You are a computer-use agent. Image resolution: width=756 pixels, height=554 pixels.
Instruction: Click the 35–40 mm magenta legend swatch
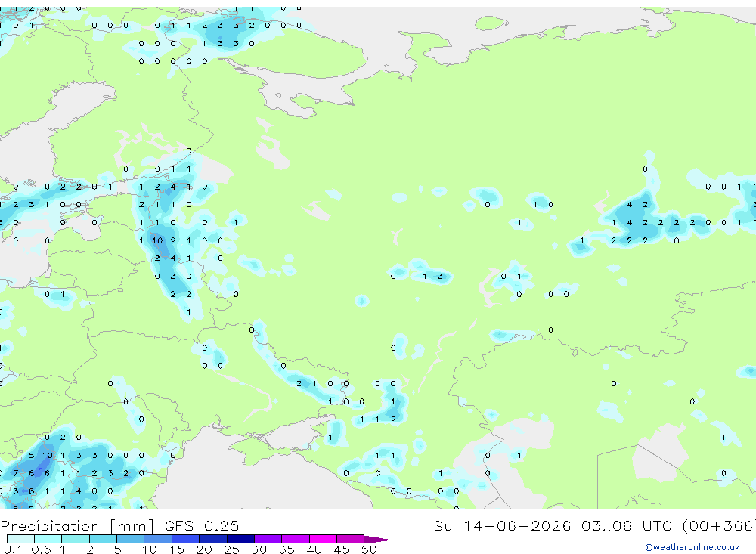(296, 539)
